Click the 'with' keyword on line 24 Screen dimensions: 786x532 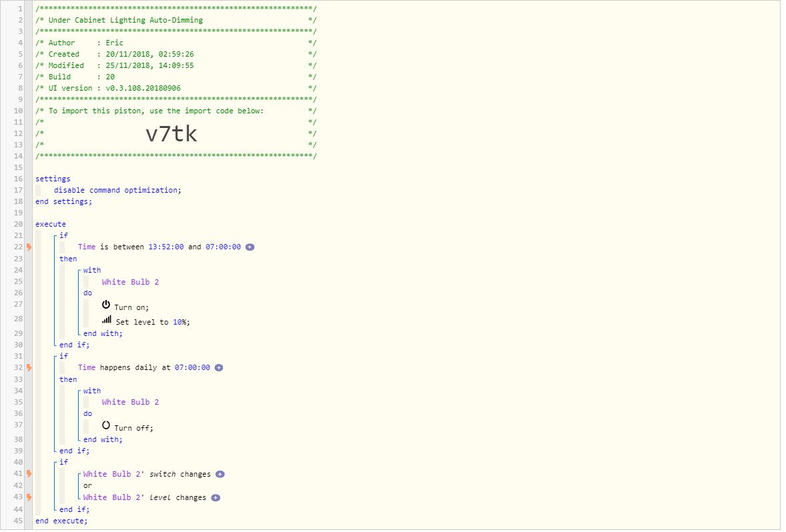[92, 271]
